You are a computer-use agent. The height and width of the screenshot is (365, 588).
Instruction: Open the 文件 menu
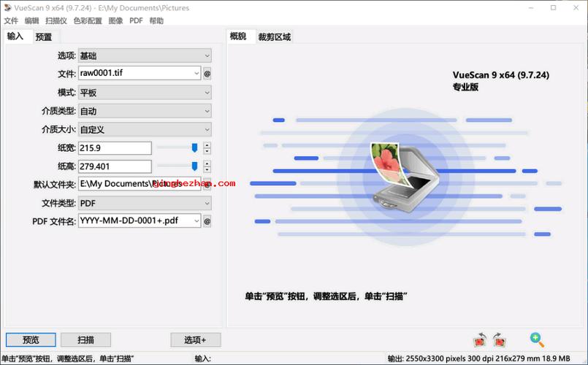pyautogui.click(x=11, y=20)
